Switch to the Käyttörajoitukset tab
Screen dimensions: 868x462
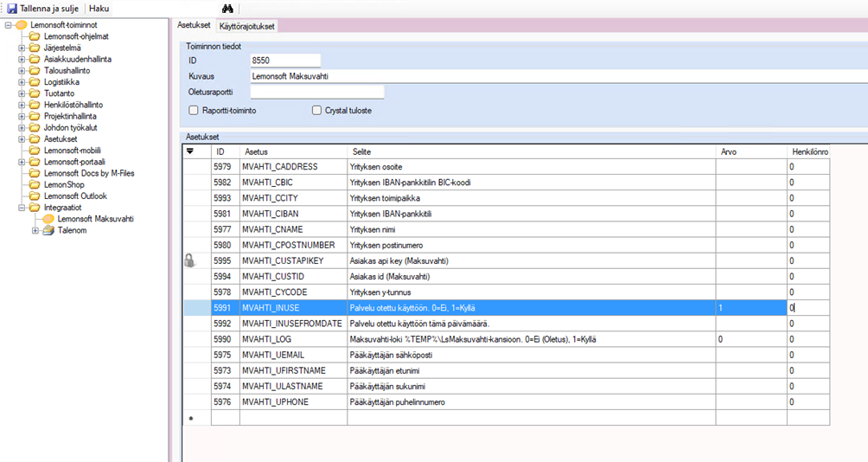(x=247, y=27)
